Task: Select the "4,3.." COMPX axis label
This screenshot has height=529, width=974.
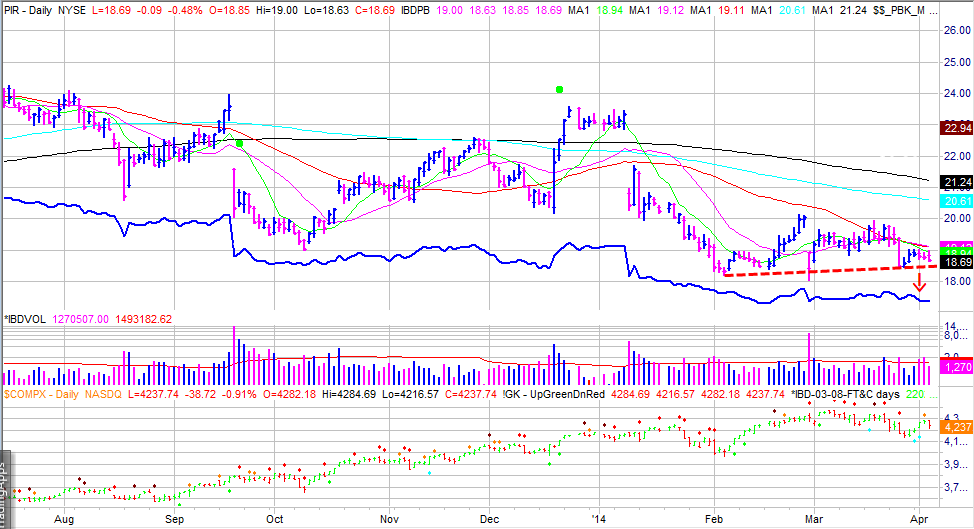Action: pos(954,417)
